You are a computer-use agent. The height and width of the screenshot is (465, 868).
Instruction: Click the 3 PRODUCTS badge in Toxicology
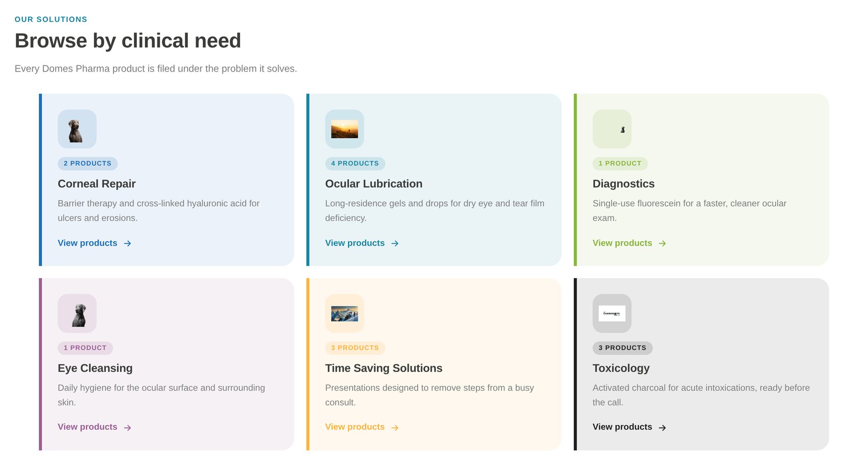[x=622, y=348]
